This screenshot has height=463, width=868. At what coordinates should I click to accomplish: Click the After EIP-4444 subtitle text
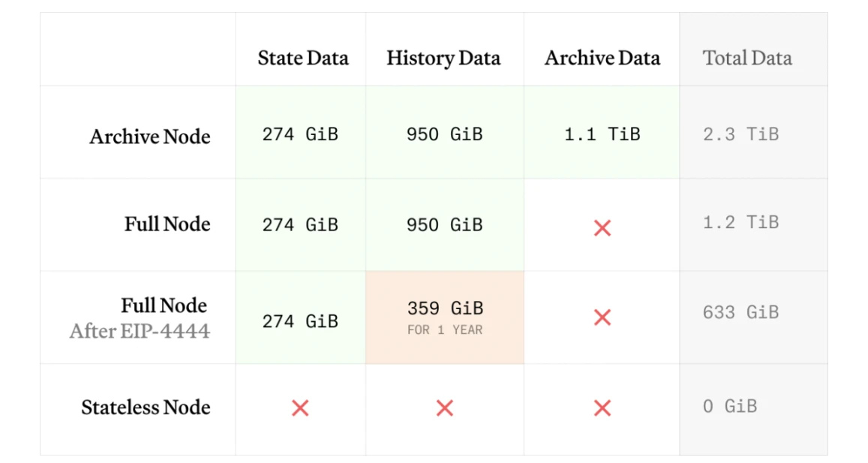[x=140, y=331]
